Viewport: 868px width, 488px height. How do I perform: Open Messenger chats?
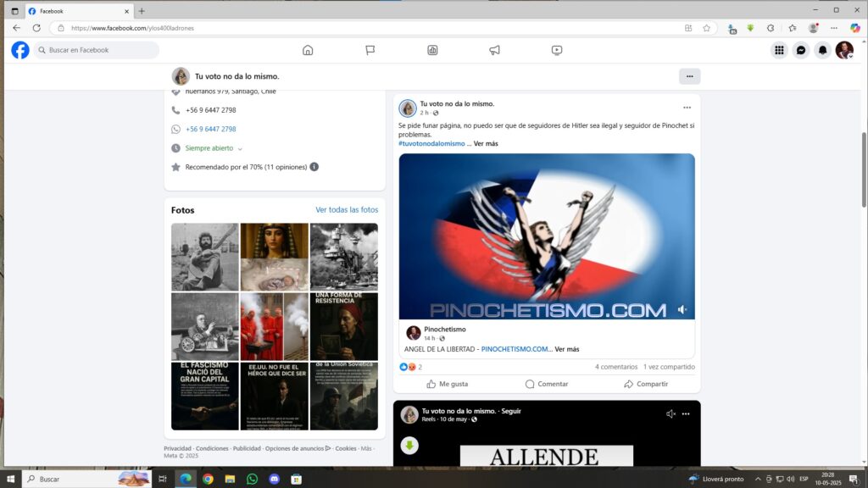[x=801, y=50]
